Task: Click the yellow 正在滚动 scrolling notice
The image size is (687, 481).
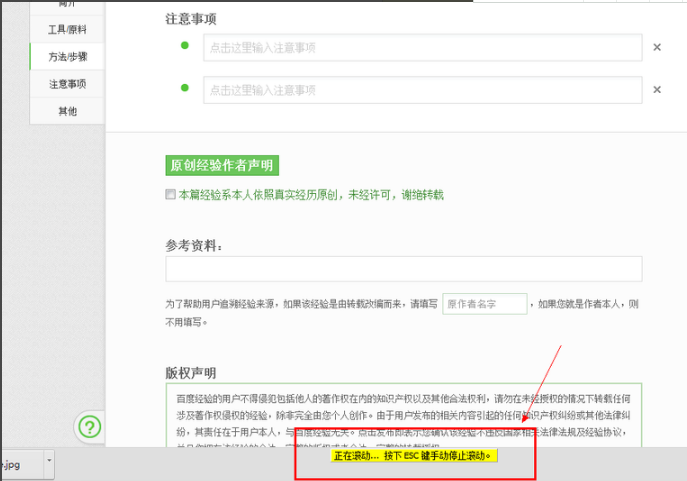Action: (x=414, y=456)
